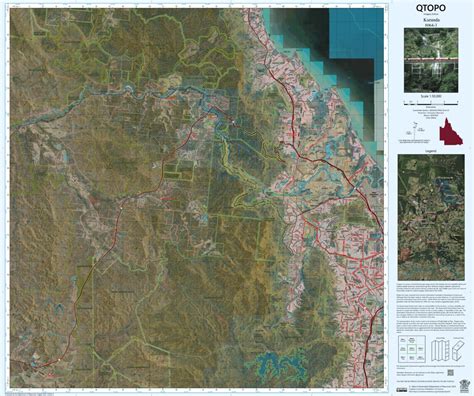474x396 pixels.
Task: Click the QTOPO title heading
Action: (431, 9)
